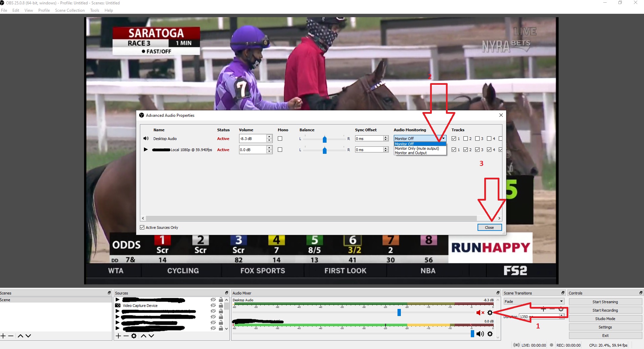Undock the Audio Mixer panel
Image resolution: width=644 pixels, height=349 pixels.
pyautogui.click(x=498, y=293)
